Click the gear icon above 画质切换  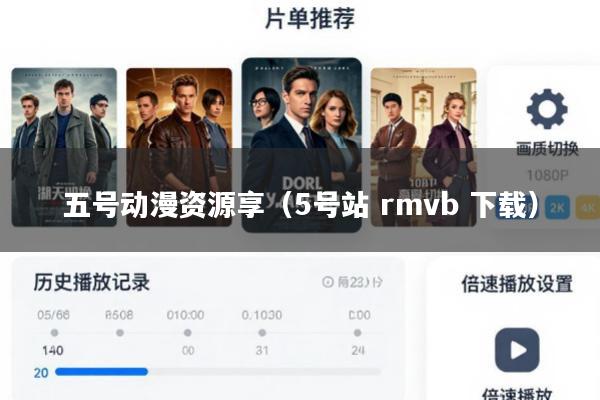547,109
